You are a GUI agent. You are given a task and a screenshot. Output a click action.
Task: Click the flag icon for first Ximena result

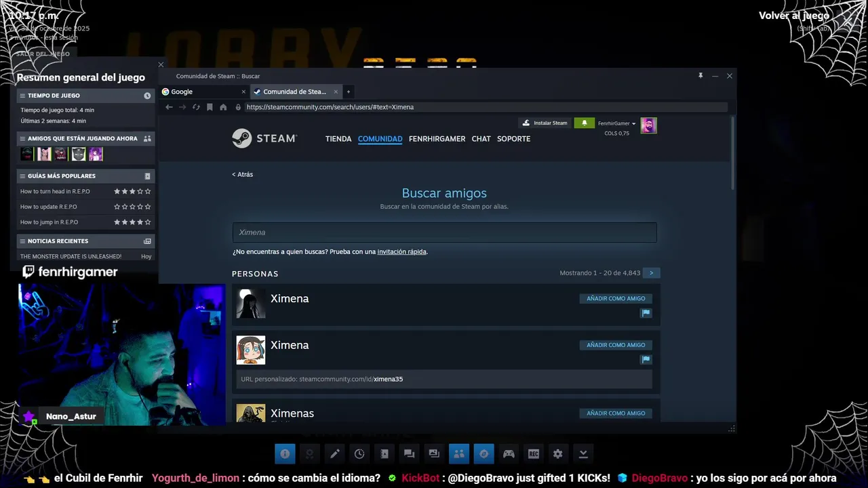point(646,313)
